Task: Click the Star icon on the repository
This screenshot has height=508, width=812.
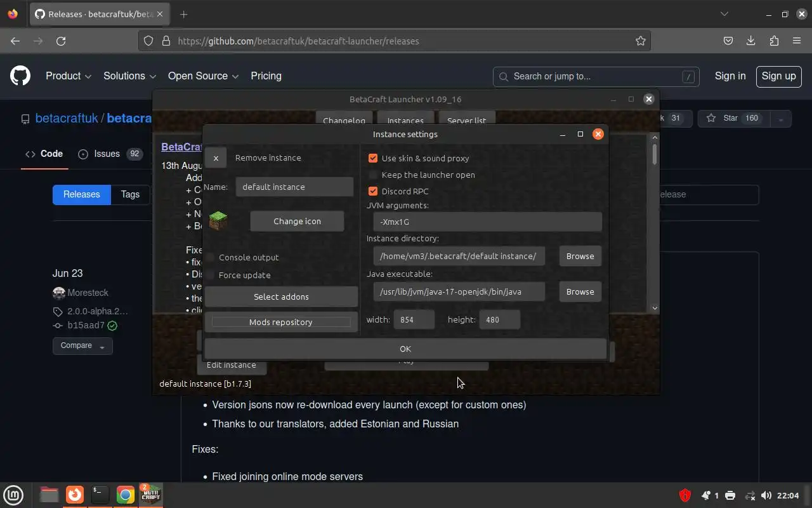Action: pos(711,118)
